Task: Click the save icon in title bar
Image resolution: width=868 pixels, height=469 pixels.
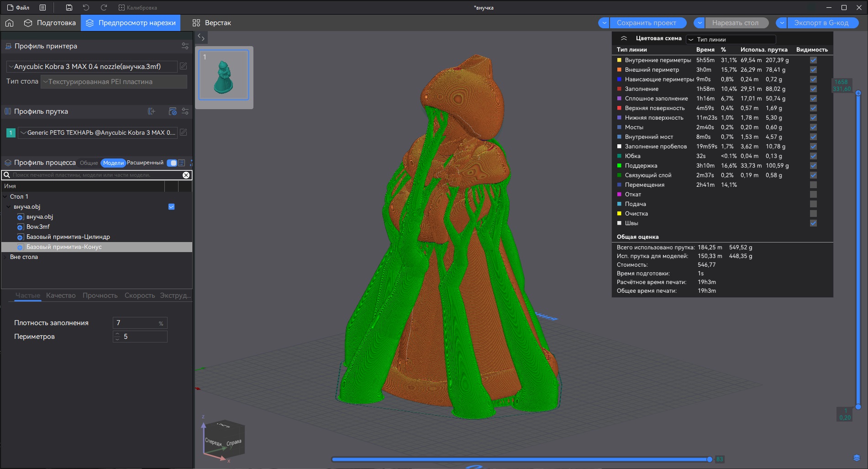Action: tap(69, 7)
